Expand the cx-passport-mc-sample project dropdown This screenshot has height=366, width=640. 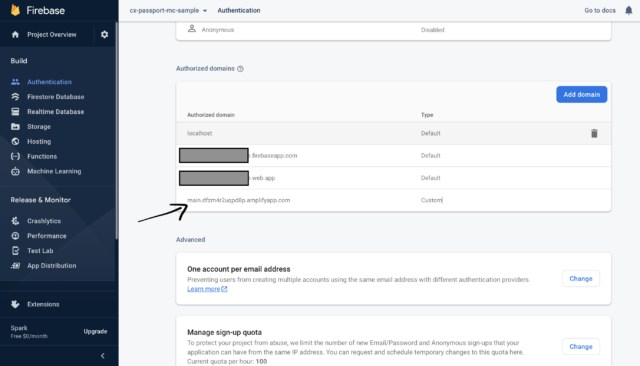[168, 11]
